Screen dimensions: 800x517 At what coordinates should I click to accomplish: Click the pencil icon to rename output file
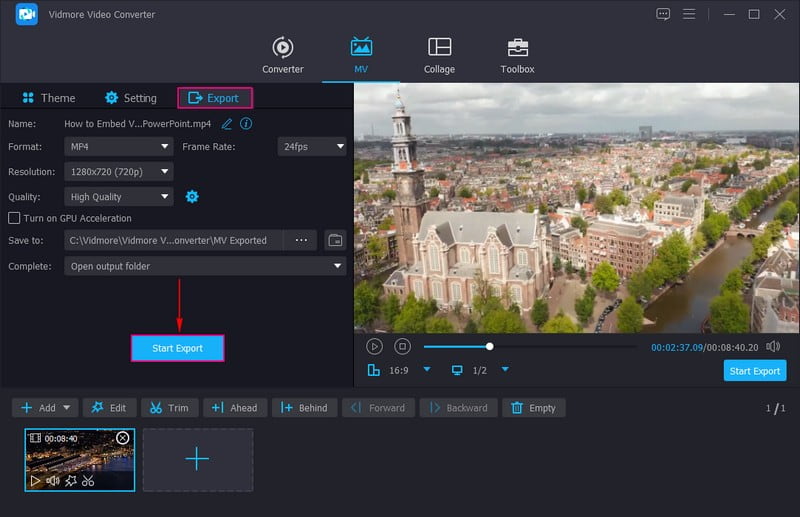point(227,124)
